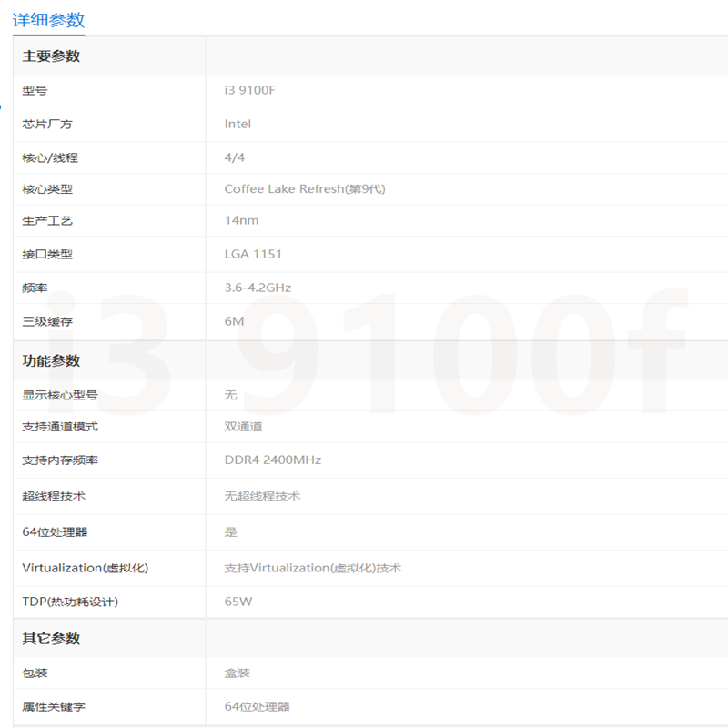Click the 频率 label
Image resolution: width=728 pixels, height=728 pixels.
point(35,288)
